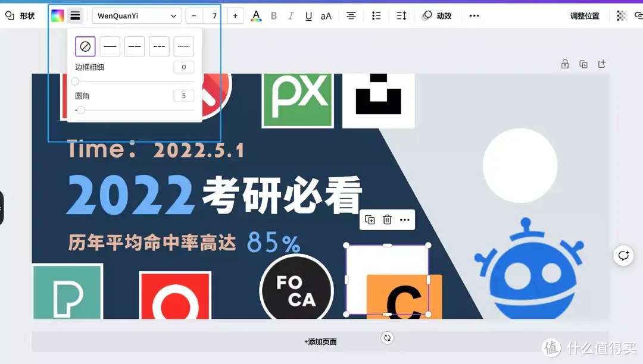Toggle the border style icon
This screenshot has width=643, height=364.
click(75, 16)
